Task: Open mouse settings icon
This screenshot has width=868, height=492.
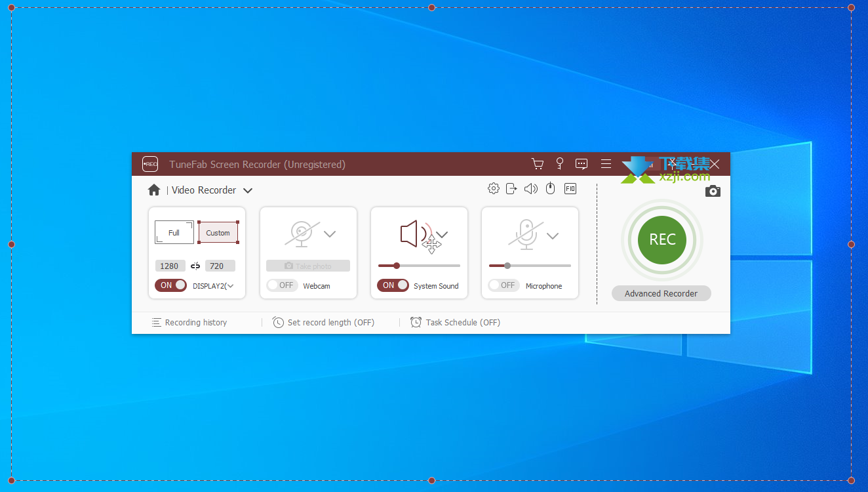Action: pyautogui.click(x=551, y=189)
